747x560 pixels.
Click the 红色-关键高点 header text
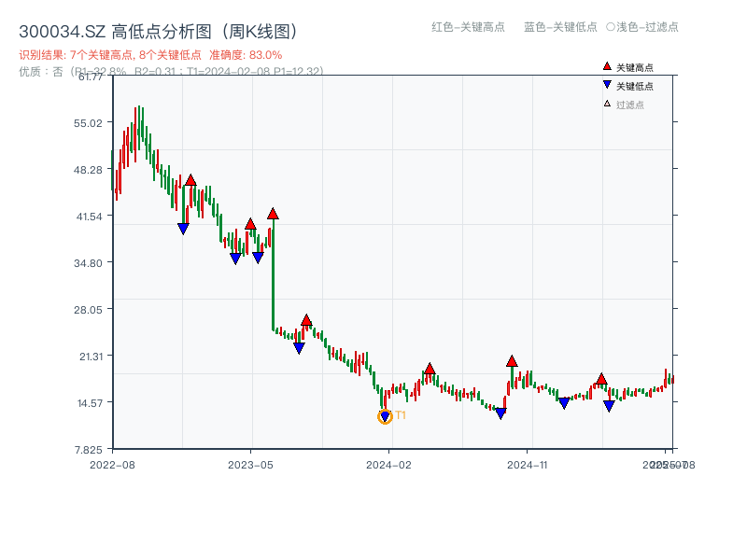pyautogui.click(x=468, y=27)
